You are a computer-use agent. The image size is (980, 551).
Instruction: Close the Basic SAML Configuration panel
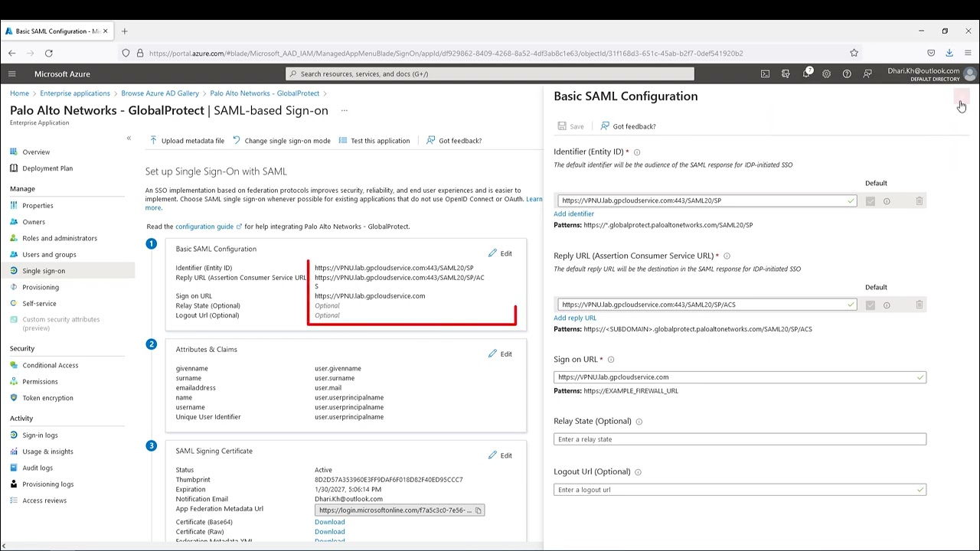click(x=962, y=96)
